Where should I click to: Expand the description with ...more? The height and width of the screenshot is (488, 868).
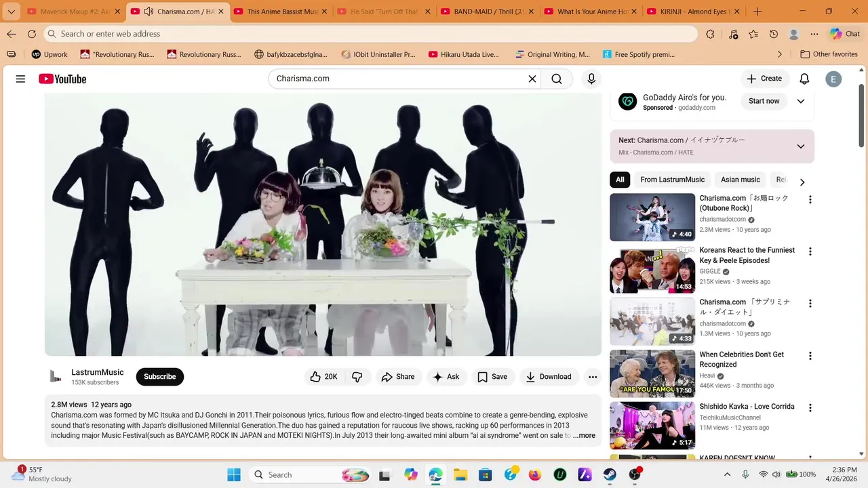(x=584, y=436)
